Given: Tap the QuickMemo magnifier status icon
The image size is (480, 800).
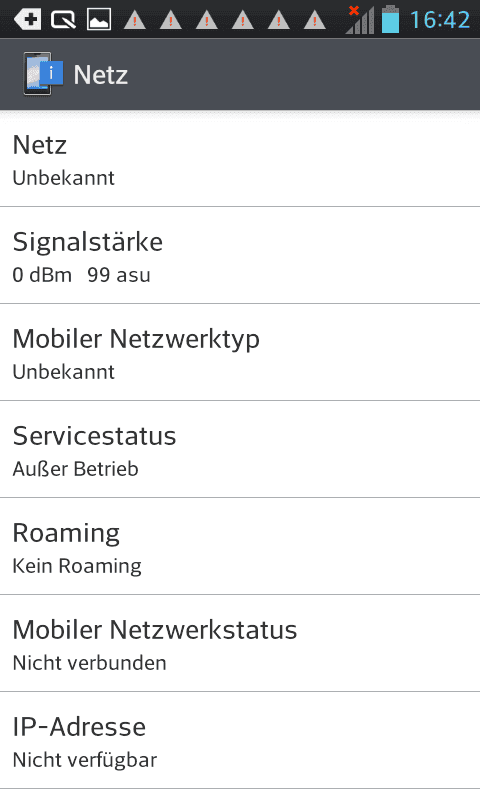Looking at the screenshot, I should [x=63, y=20].
